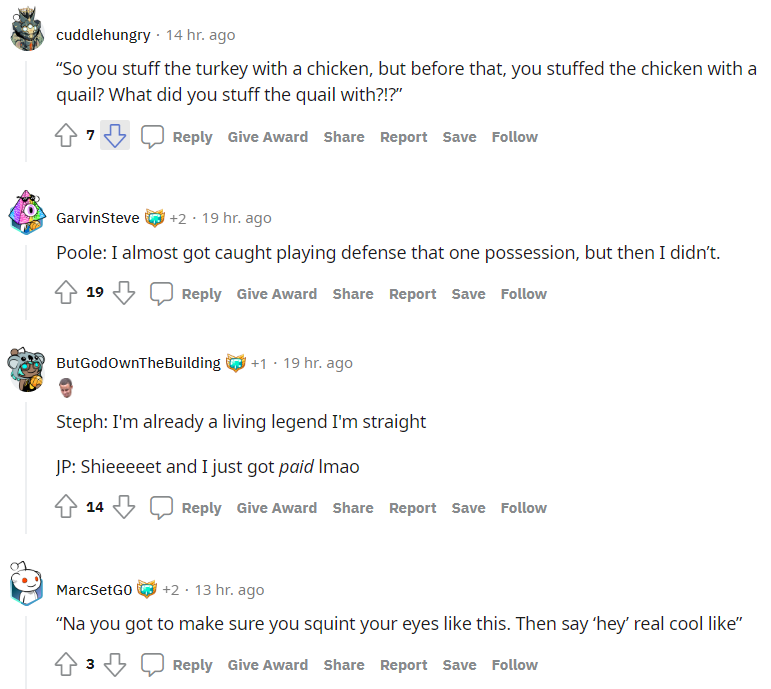Click the flair emoji under ButGodOwnTheBuilding's name

coord(65,388)
